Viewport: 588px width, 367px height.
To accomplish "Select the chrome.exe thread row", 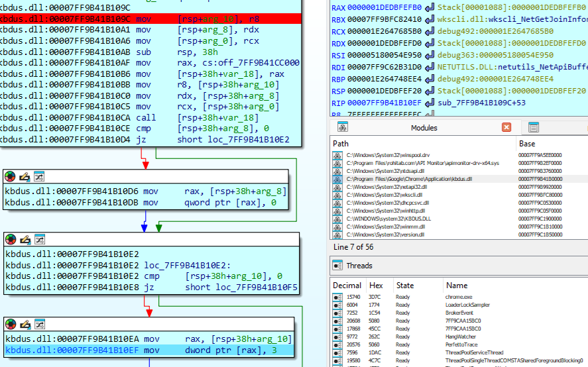I will pos(457,297).
